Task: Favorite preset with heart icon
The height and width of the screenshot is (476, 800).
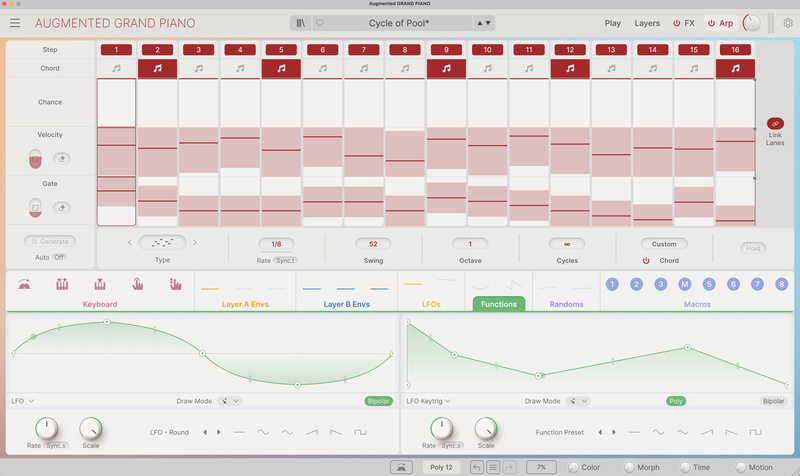Action: click(x=320, y=23)
